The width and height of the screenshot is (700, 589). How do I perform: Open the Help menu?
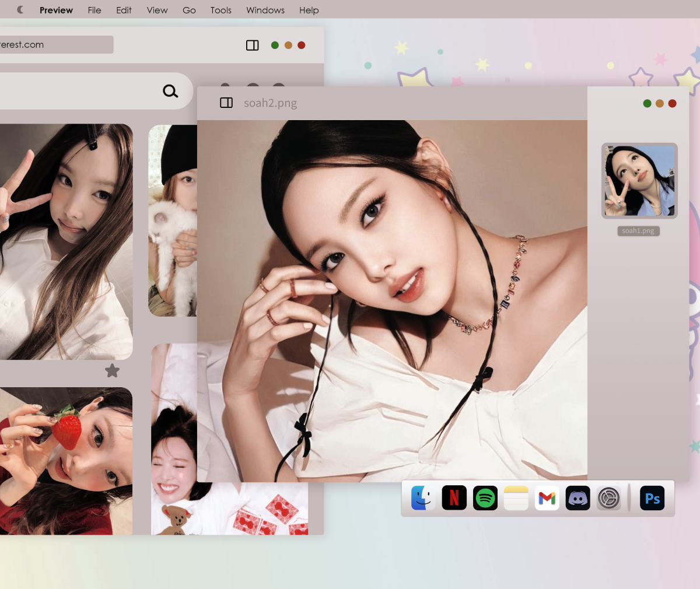(x=309, y=10)
